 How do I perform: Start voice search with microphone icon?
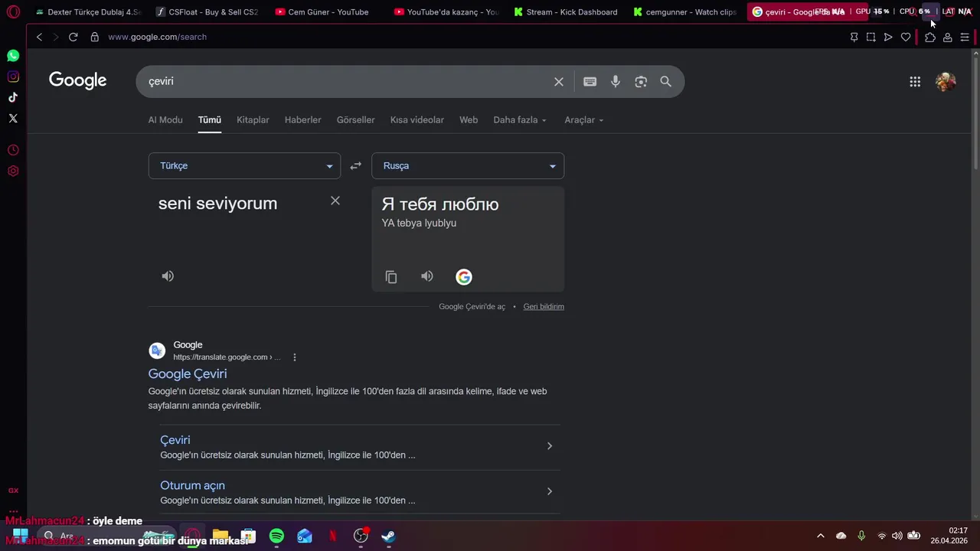(x=616, y=82)
